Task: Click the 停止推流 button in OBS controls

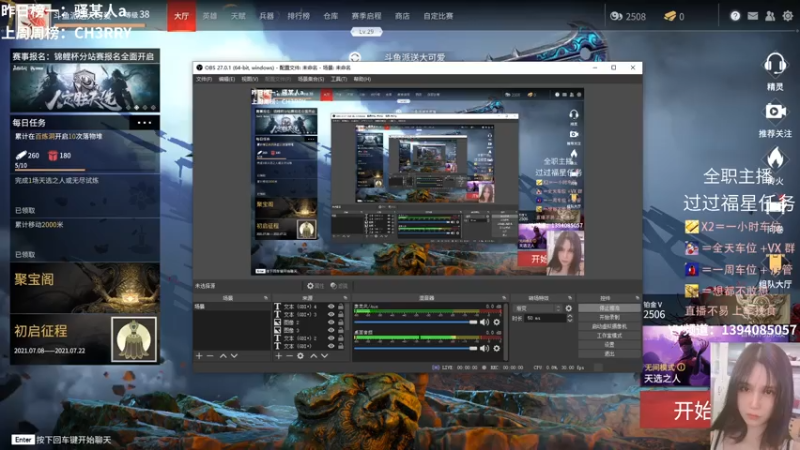Action: [x=609, y=308]
